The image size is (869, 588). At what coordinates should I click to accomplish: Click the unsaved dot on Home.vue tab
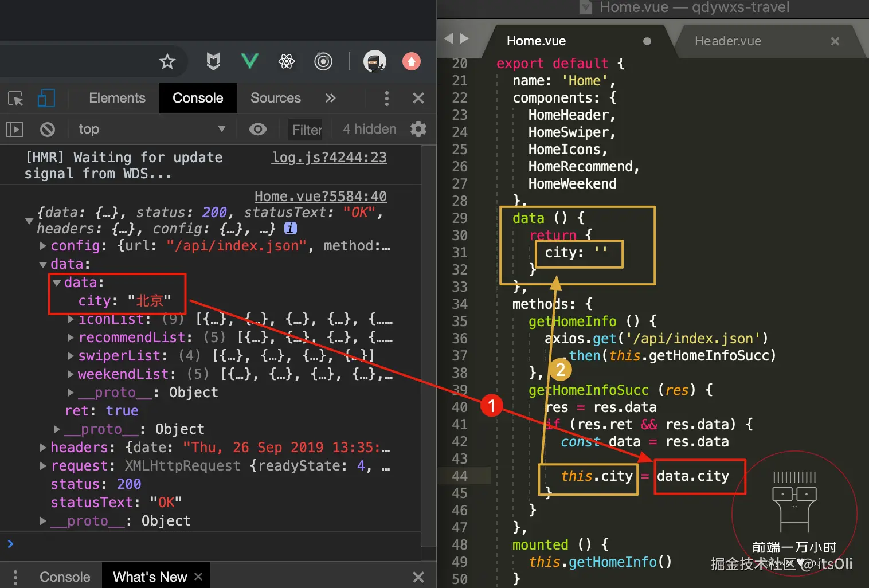point(647,41)
